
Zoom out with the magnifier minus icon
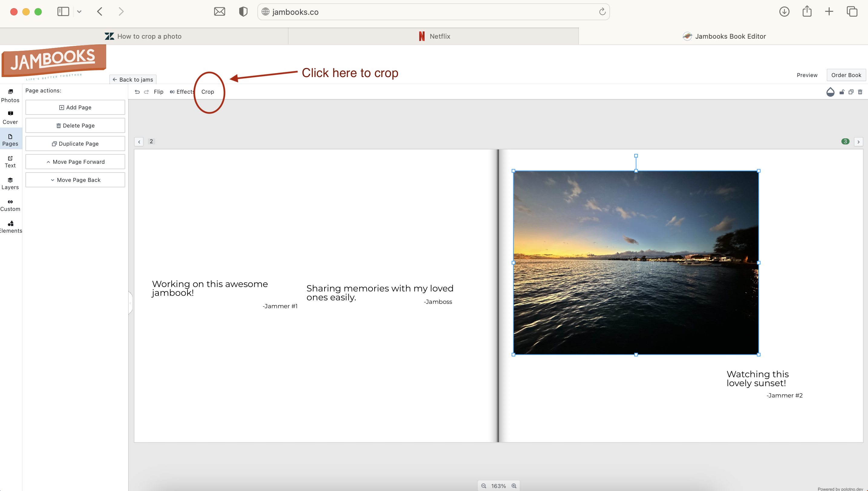(x=484, y=486)
